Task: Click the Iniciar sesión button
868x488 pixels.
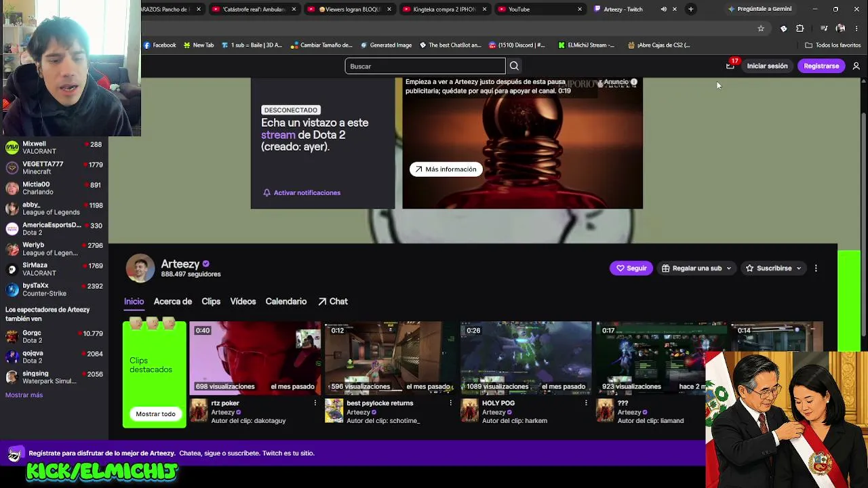Action: click(x=767, y=66)
